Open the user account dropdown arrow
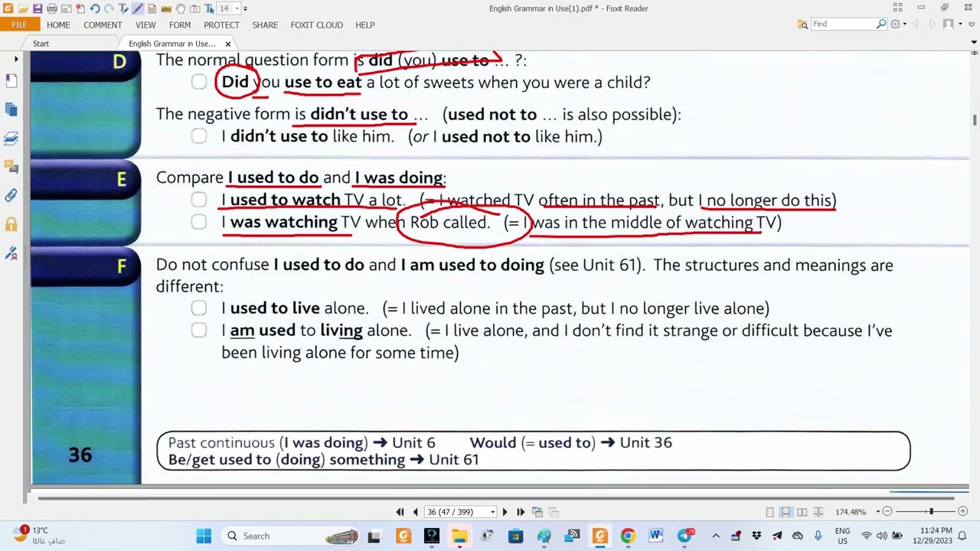The image size is (980, 551). (960, 24)
